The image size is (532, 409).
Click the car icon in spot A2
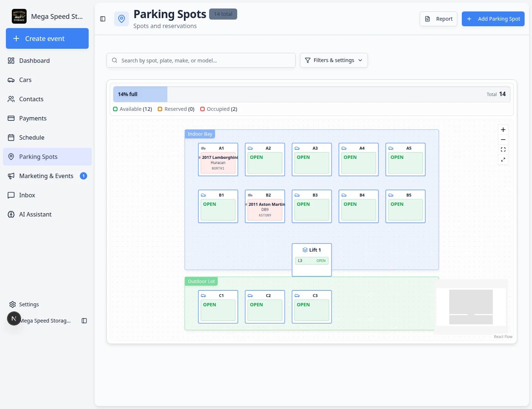[250, 148]
